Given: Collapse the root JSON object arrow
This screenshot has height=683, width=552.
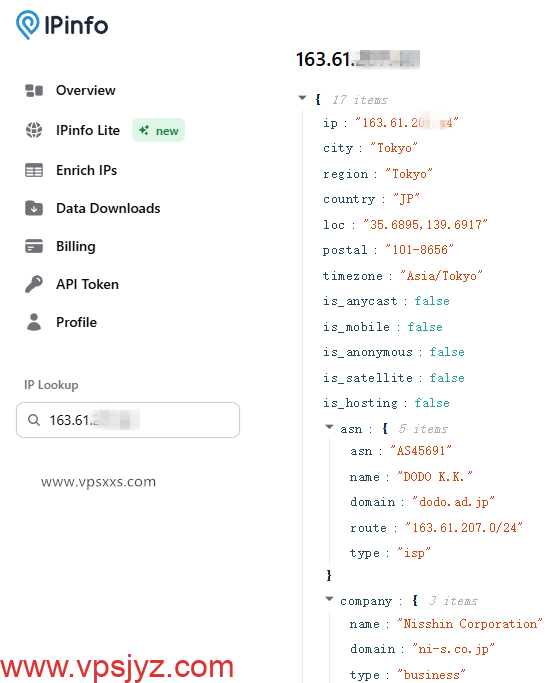Looking at the screenshot, I should click(x=302, y=98).
